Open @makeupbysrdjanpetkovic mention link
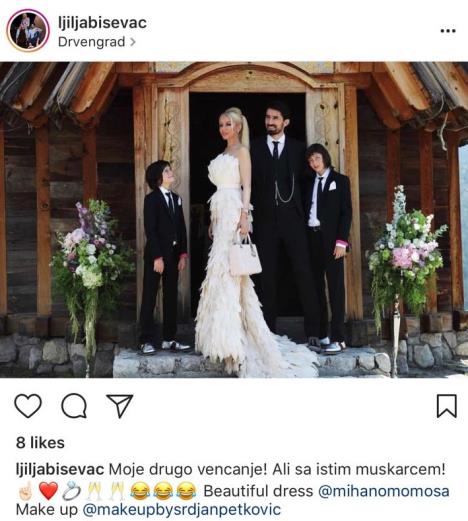The width and height of the screenshot is (468, 521). coord(182,510)
